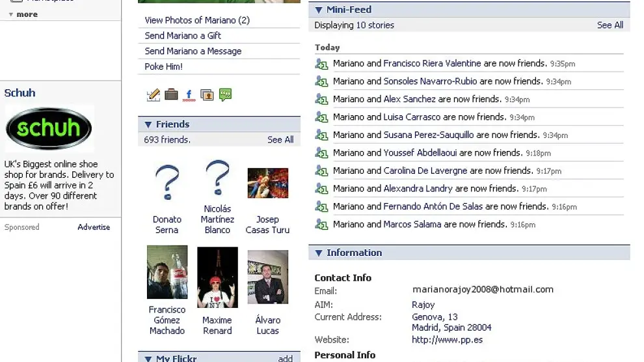The image size is (644, 362).
Task: Click Advertise link under sponsored ad
Action: click(94, 227)
